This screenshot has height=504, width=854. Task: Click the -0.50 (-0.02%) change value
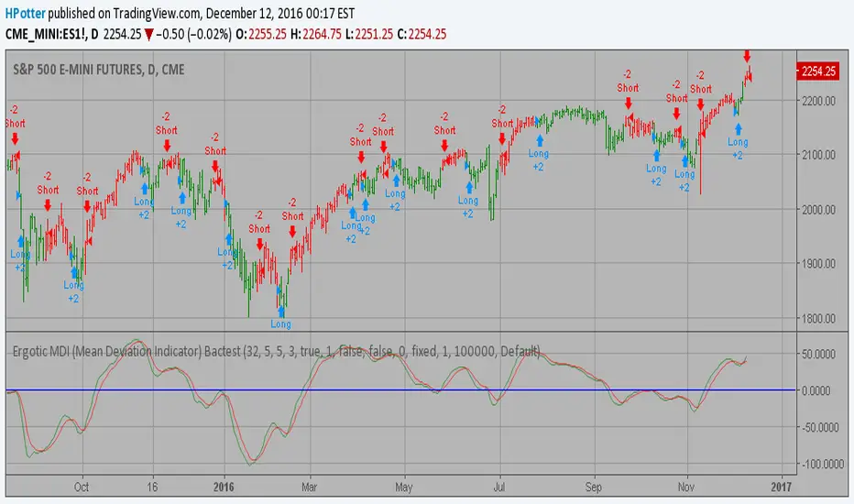(194, 34)
